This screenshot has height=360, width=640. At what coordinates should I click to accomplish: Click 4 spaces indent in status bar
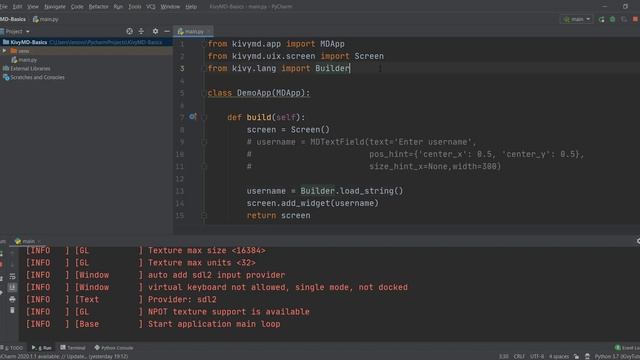click(558, 356)
